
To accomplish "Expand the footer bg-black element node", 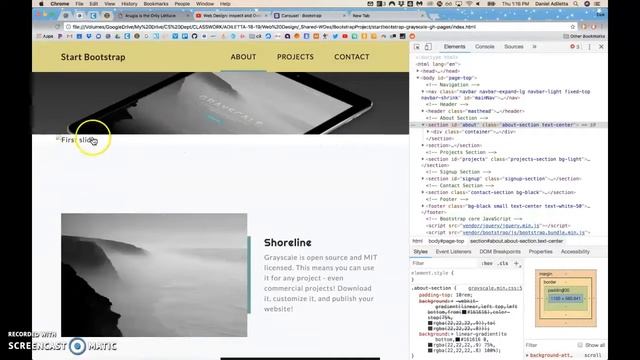I will 423,206.
